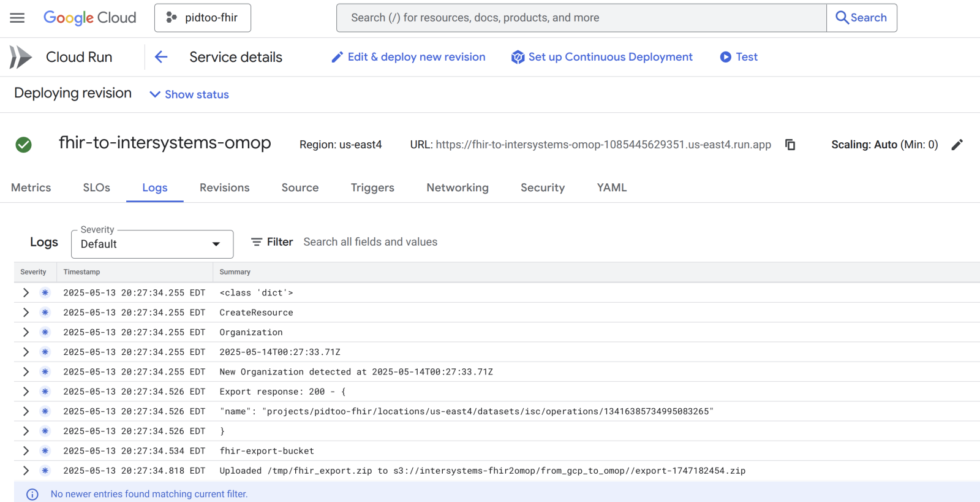
Task: Open the pidtoo-fhir project selector
Action: pos(202,18)
